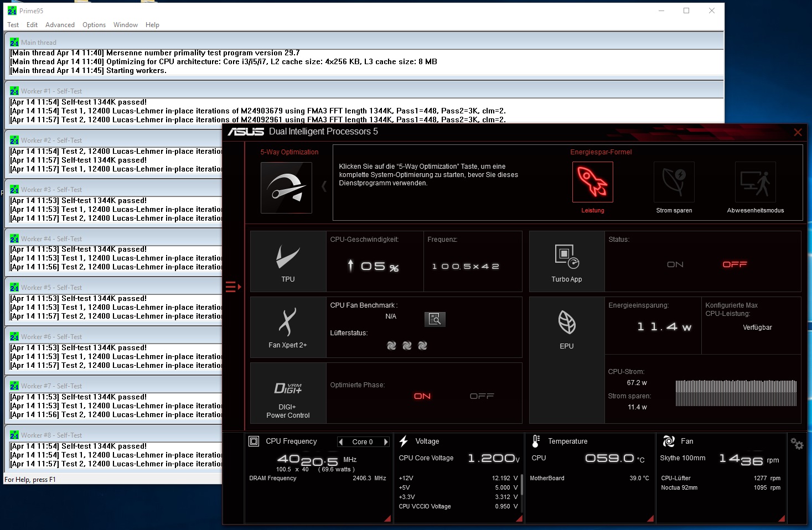Switch to next core with right arrow
The width and height of the screenshot is (812, 530).
click(x=386, y=442)
